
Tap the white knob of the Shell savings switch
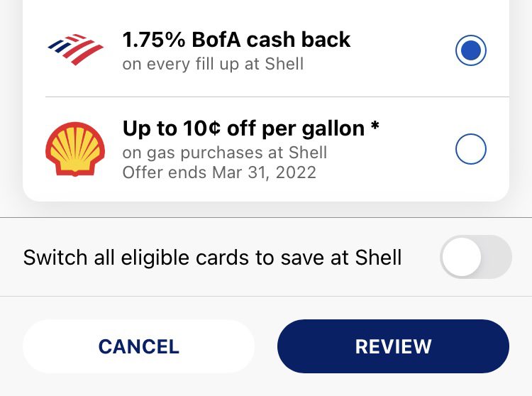tap(462, 257)
